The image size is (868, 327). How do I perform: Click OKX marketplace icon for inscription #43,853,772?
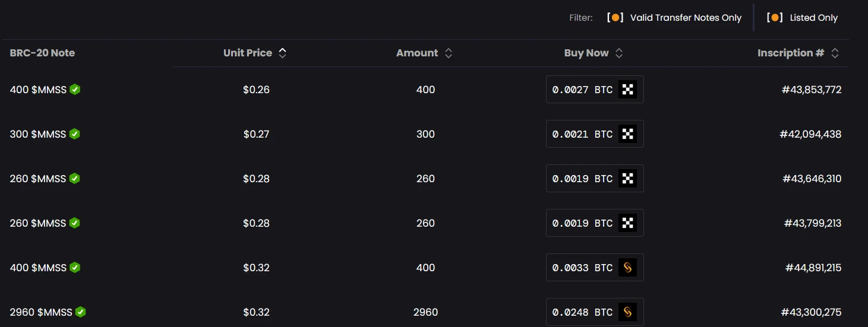pos(627,90)
